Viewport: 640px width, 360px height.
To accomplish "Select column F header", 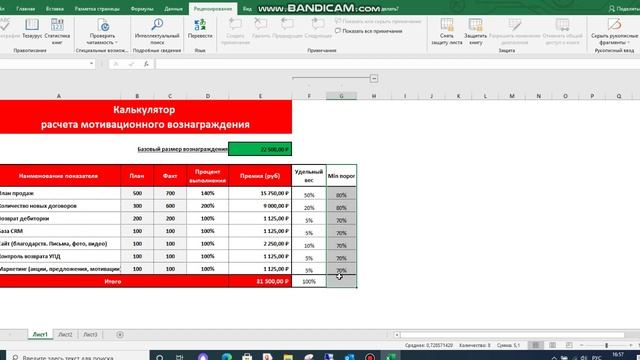I will [x=309, y=96].
